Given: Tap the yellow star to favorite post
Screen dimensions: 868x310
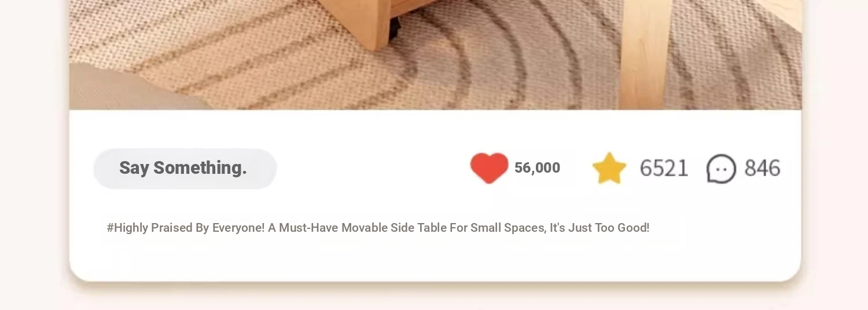Looking at the screenshot, I should pos(609,168).
